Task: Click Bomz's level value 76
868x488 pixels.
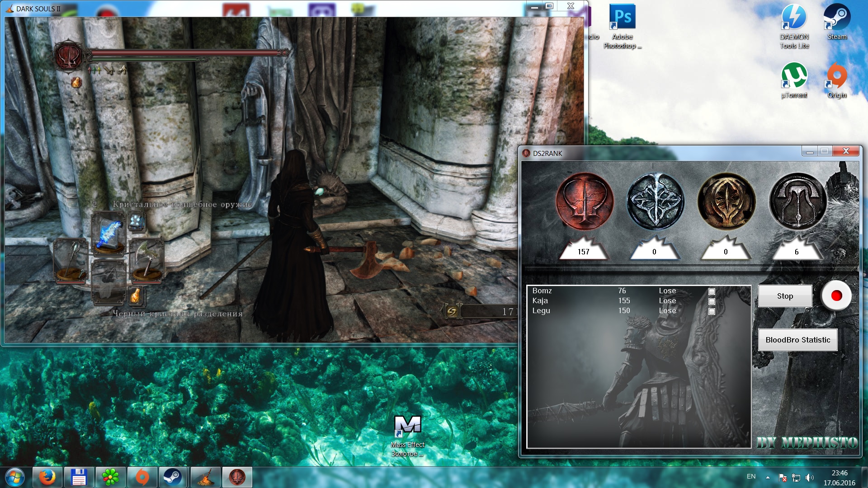Action: (622, 291)
